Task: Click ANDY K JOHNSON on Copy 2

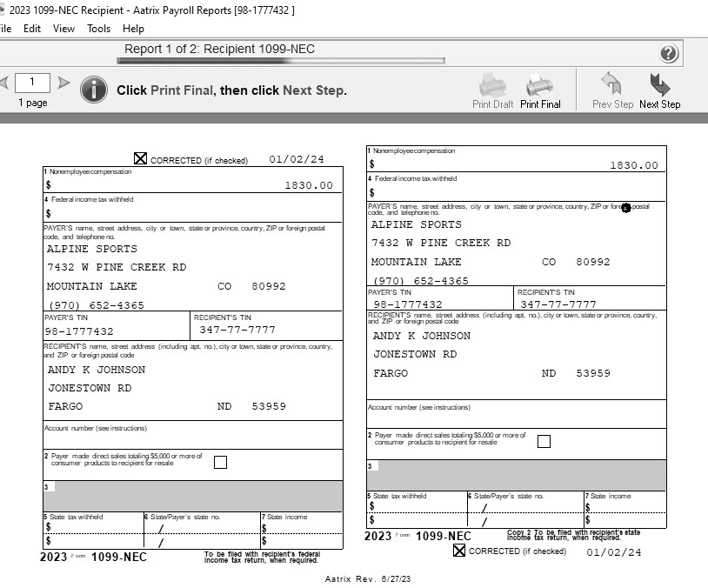Action: click(x=422, y=336)
